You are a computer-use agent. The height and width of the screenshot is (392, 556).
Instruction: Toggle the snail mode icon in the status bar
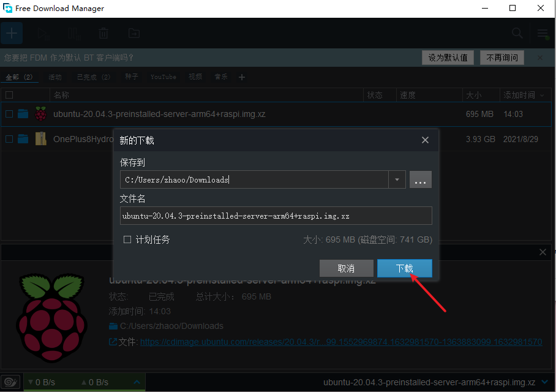click(11, 382)
